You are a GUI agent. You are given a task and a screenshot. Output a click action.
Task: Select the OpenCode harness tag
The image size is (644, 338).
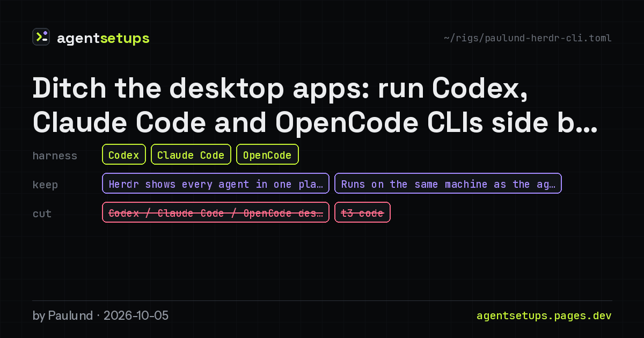point(267,155)
